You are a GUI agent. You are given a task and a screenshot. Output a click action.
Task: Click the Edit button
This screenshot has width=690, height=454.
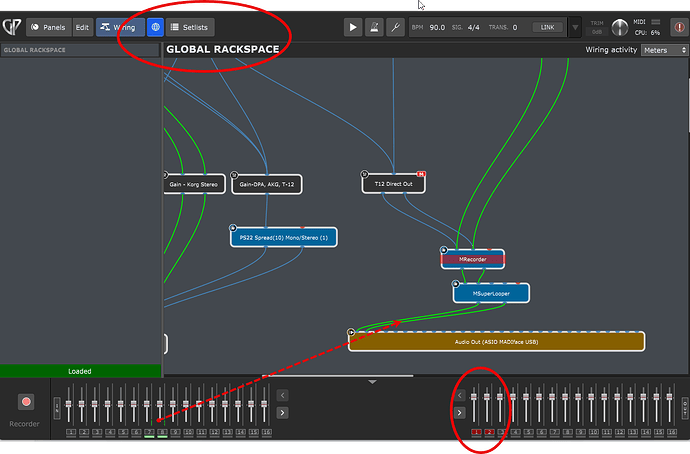[x=82, y=27]
